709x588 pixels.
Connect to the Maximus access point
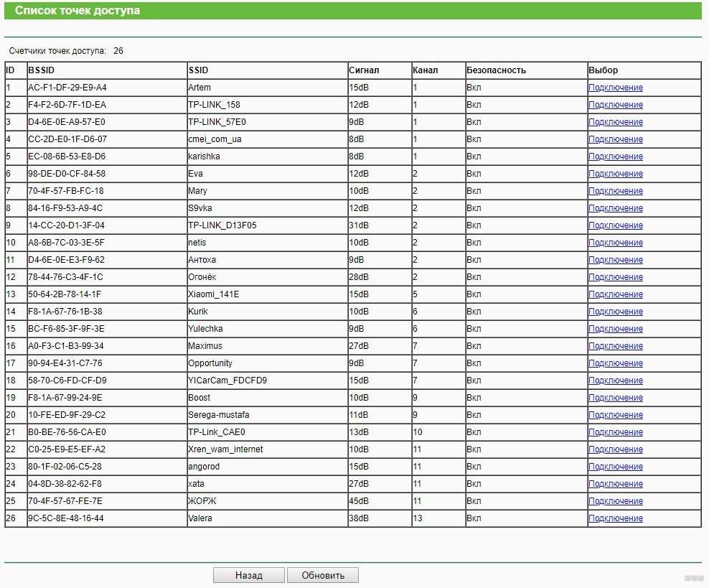(615, 346)
